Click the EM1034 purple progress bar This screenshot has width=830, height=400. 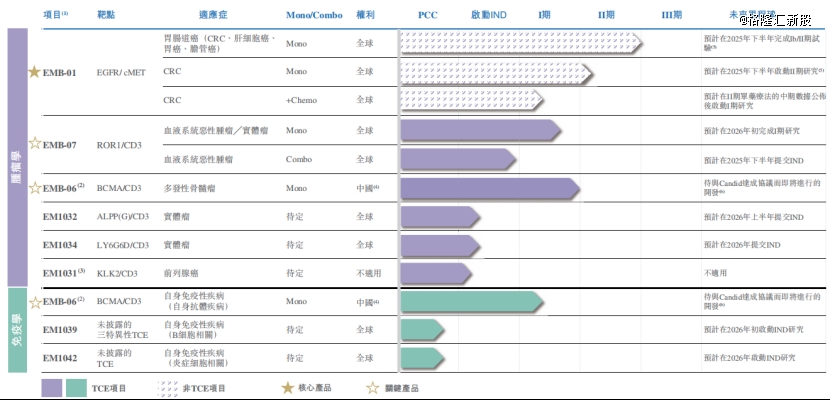pyautogui.click(x=440, y=246)
